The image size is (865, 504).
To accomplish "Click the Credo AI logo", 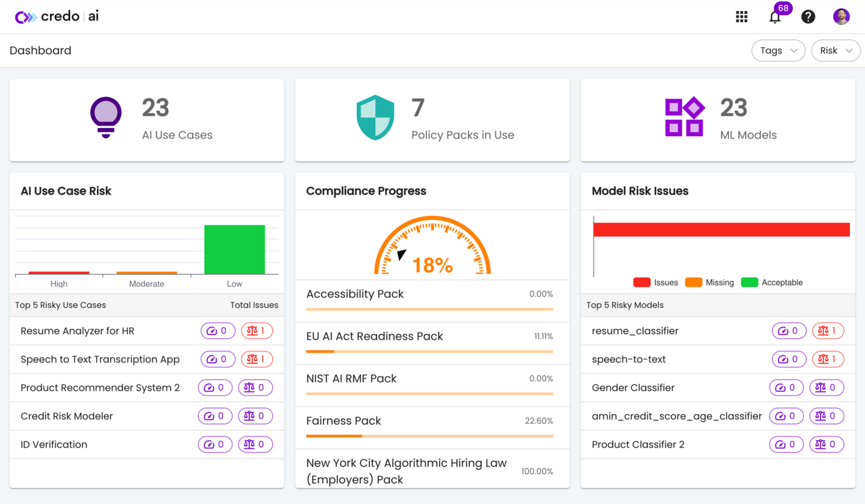I will (57, 16).
